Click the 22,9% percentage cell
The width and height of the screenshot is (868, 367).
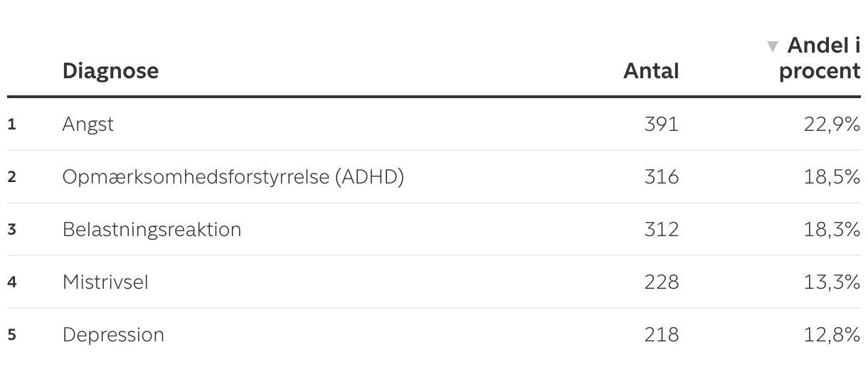tap(832, 124)
